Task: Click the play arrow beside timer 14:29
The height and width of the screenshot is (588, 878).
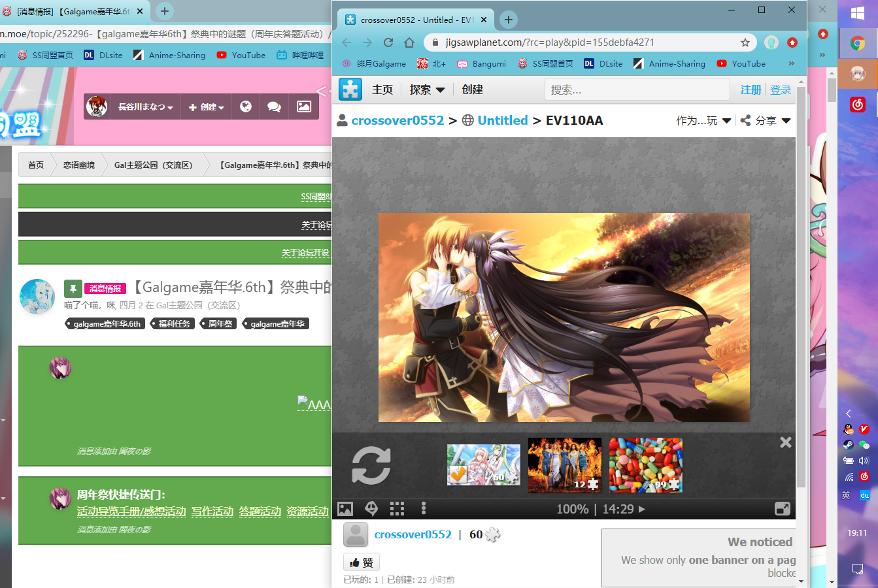Action: (641, 509)
